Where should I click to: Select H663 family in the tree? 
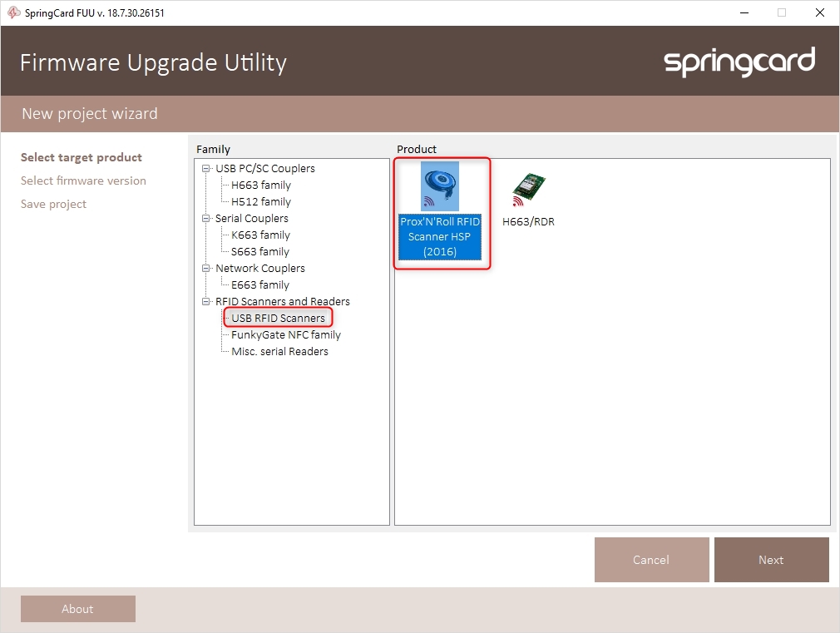pos(261,185)
